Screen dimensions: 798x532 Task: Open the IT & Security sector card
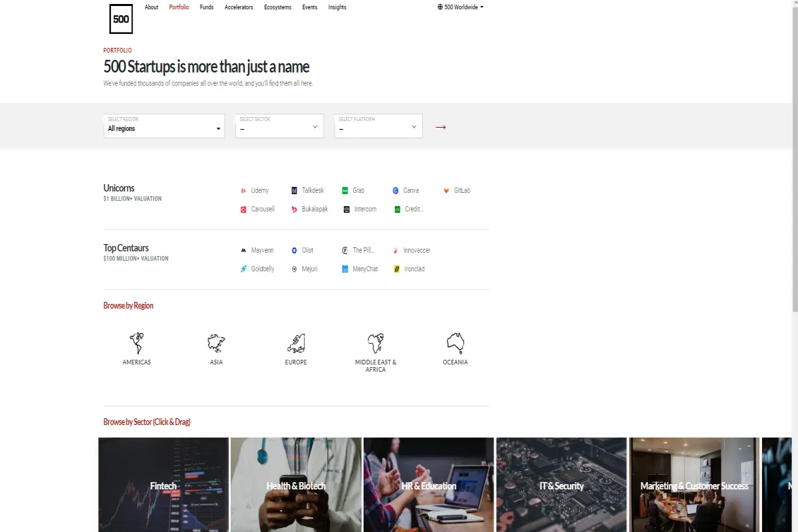click(561, 485)
